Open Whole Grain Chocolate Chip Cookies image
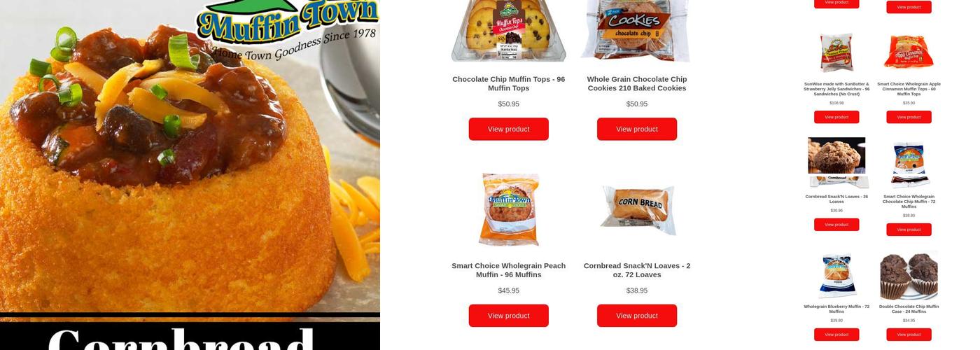The height and width of the screenshot is (350, 980). [x=637, y=31]
